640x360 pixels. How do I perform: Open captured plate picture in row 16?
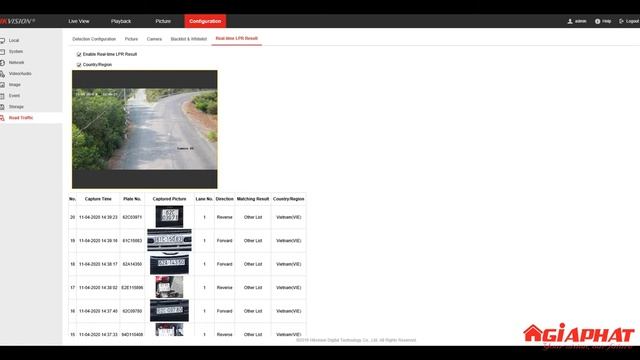(x=169, y=311)
